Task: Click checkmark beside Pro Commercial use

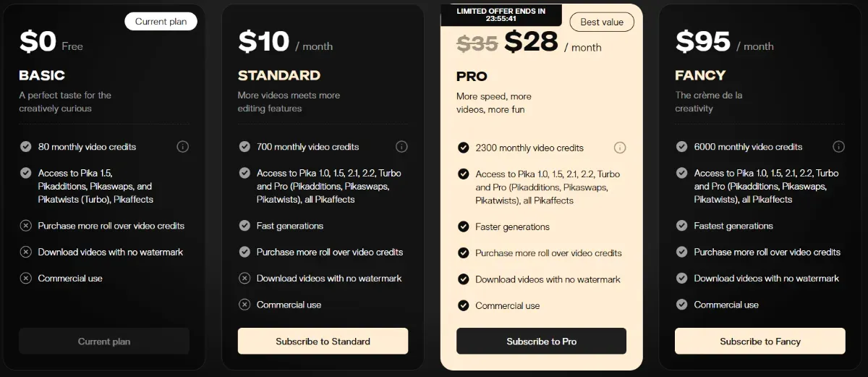Action: point(463,305)
